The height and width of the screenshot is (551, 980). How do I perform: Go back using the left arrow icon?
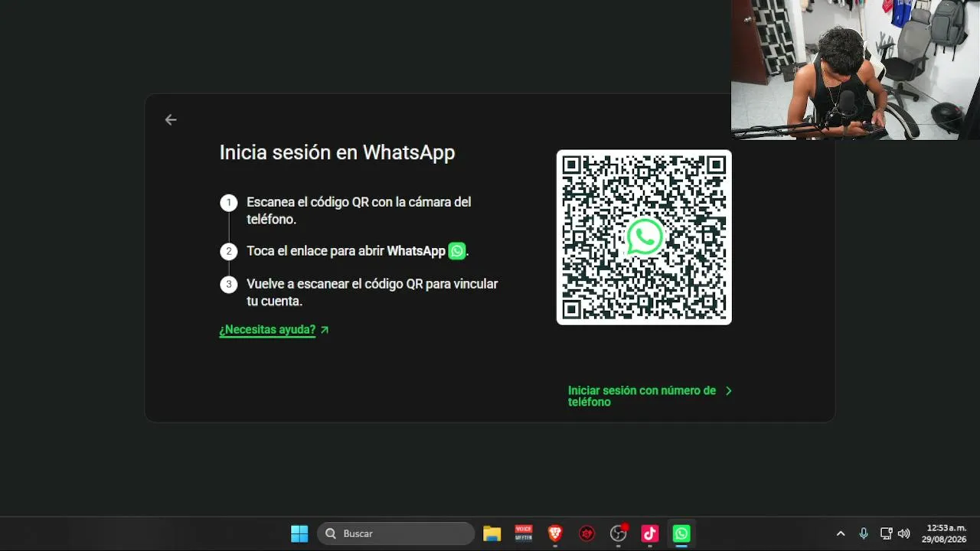click(x=171, y=119)
